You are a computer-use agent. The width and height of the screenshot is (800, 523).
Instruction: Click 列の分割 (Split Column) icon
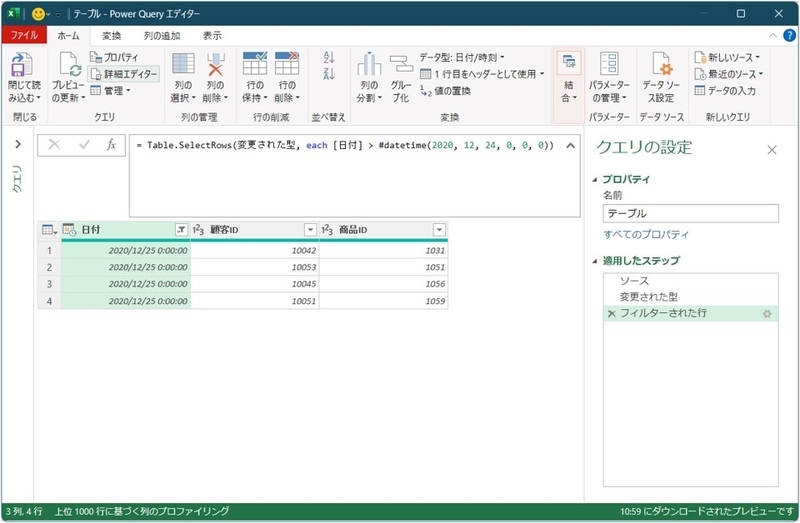click(x=369, y=64)
